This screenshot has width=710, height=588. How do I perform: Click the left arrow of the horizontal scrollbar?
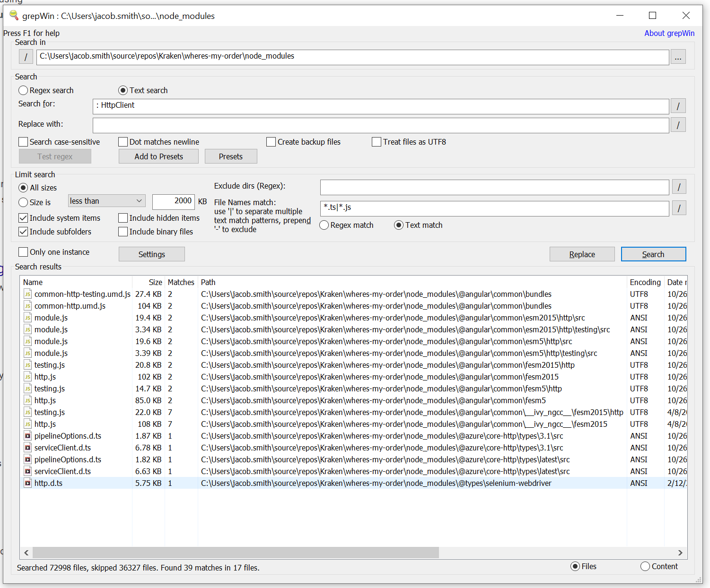pyautogui.click(x=26, y=553)
